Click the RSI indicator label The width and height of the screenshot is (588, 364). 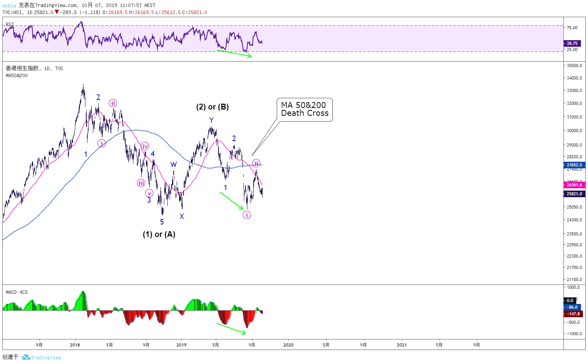coord(10,25)
